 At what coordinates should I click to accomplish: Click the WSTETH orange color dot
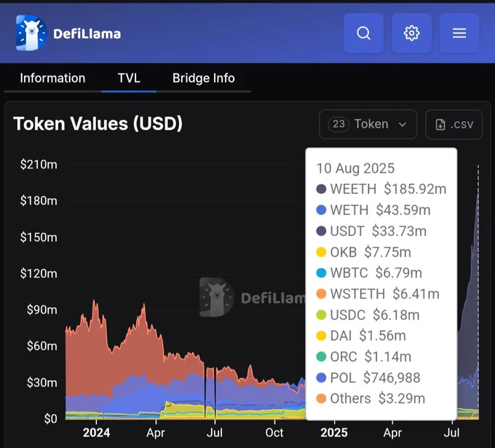click(321, 294)
